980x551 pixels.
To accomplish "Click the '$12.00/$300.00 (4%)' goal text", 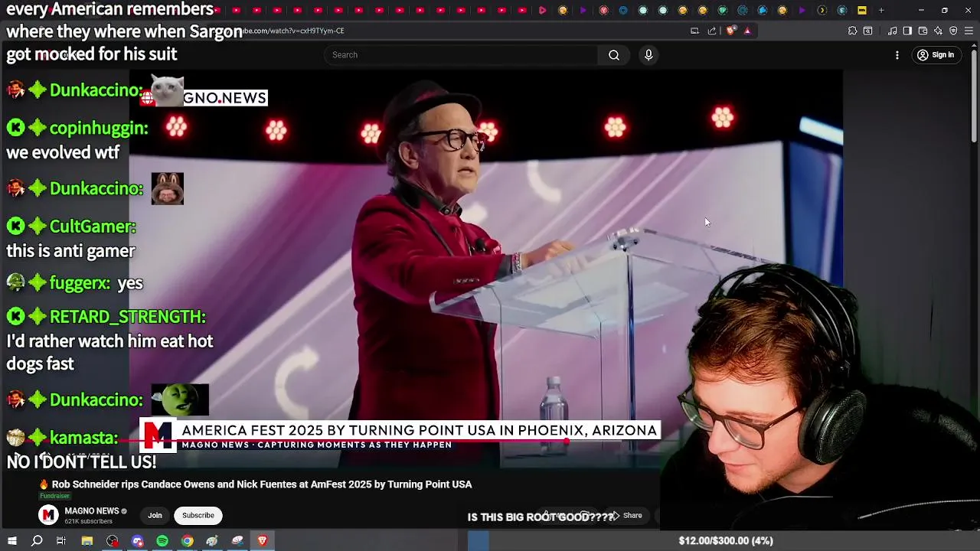I will [726, 541].
